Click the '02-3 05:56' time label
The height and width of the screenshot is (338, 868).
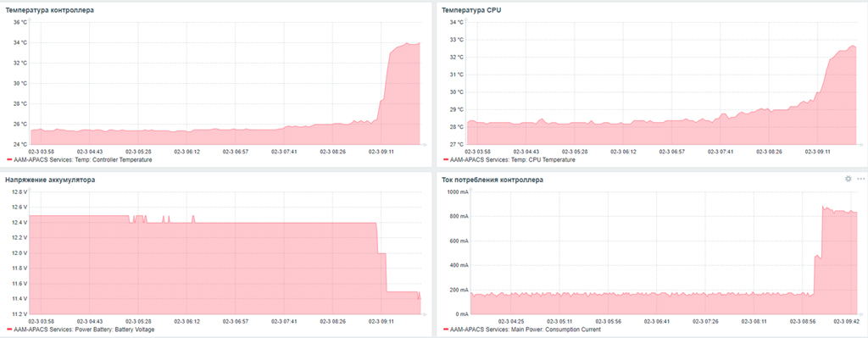tap(608, 320)
